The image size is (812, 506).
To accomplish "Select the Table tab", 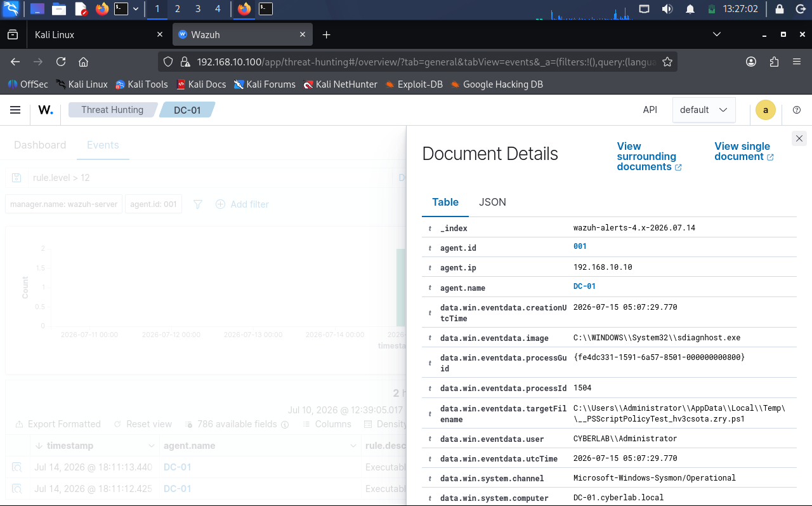I will [445, 202].
